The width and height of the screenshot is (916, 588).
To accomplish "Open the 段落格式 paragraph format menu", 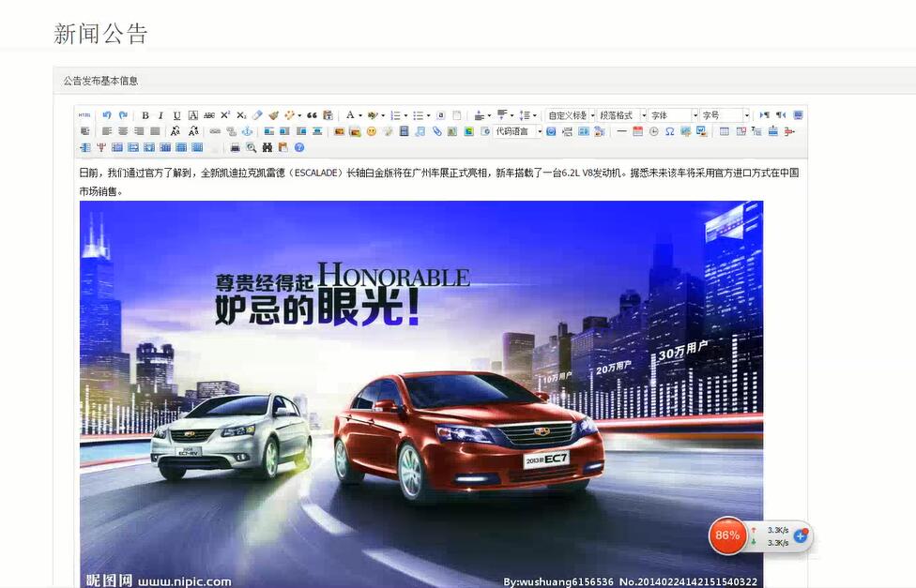I will pyautogui.click(x=618, y=113).
